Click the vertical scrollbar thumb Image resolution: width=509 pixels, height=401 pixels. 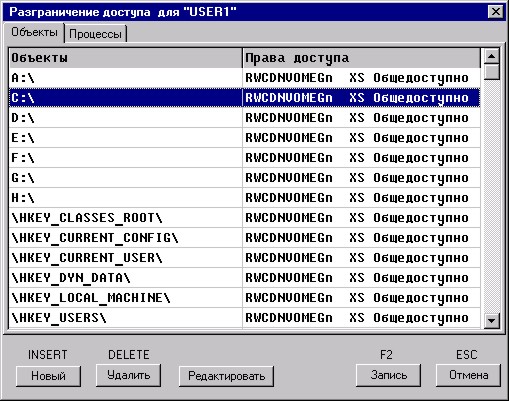tap(492, 71)
